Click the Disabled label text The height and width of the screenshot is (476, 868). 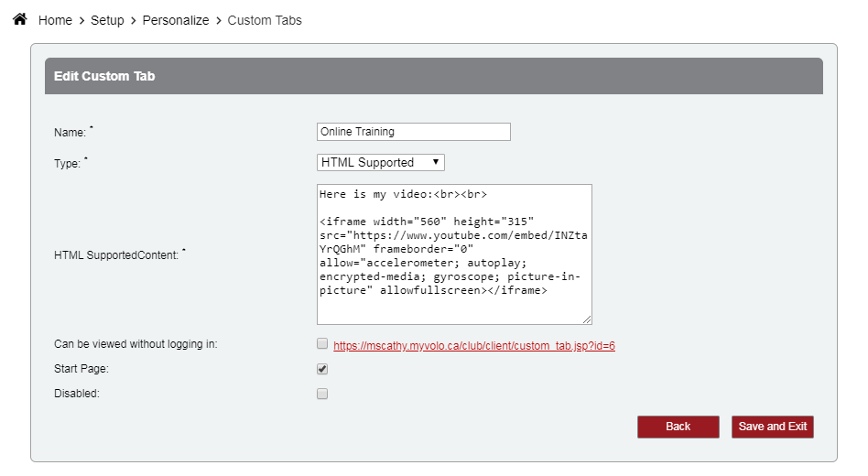[76, 394]
